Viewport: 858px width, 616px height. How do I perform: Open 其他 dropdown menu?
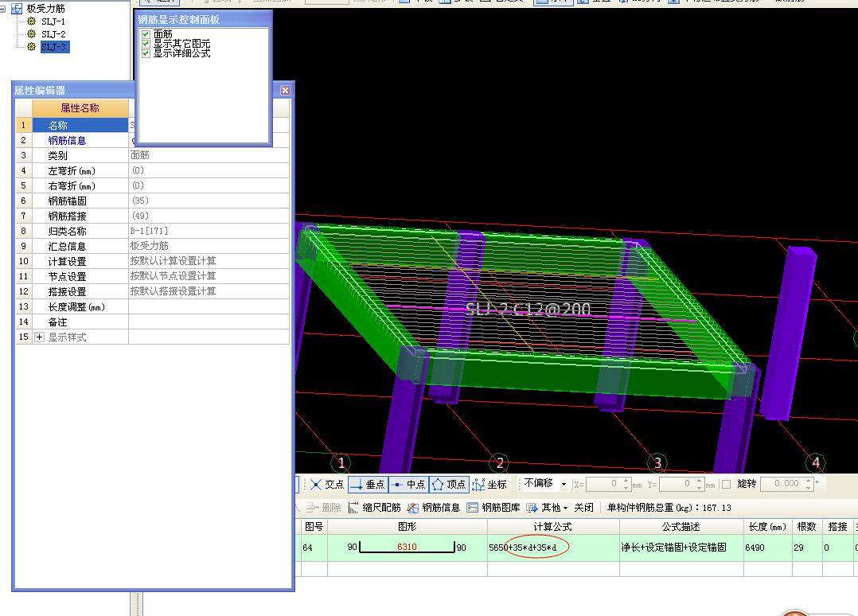(x=548, y=508)
